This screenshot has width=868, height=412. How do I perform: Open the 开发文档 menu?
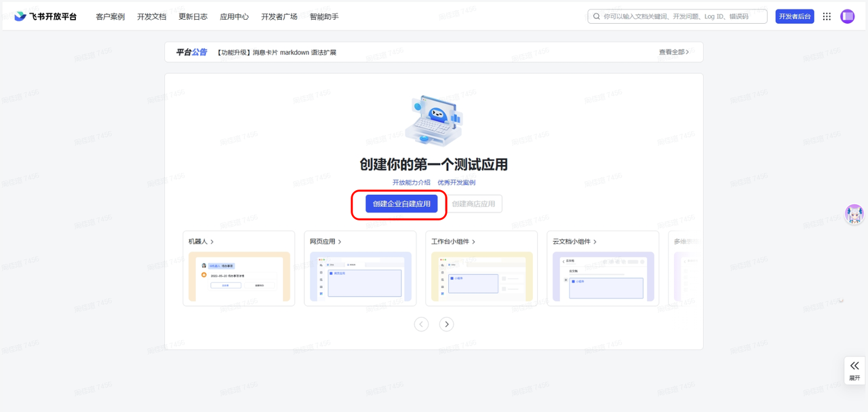coord(151,16)
